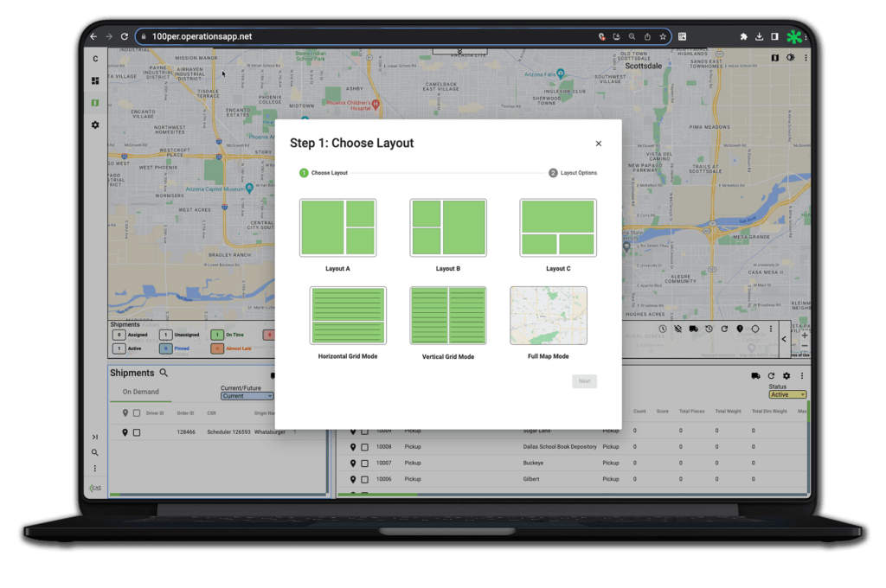
Task: Zoom in using the map plus button
Action: click(x=805, y=336)
